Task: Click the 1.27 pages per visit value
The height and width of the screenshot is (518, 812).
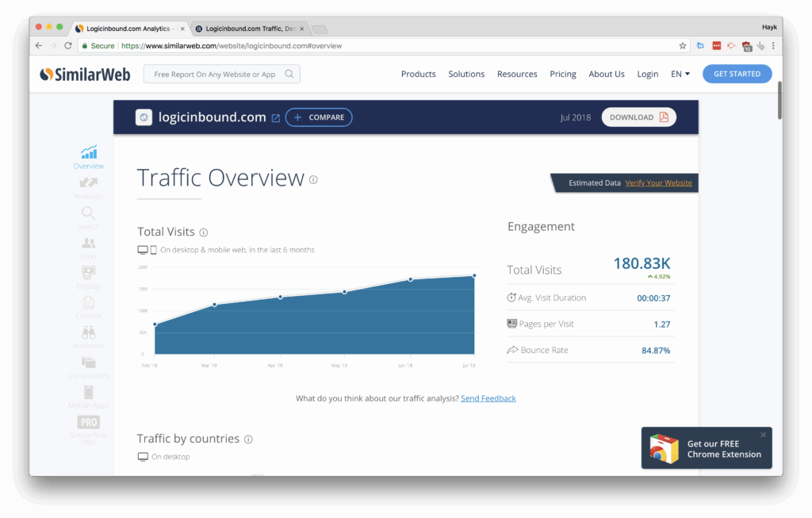Action: pos(662,324)
